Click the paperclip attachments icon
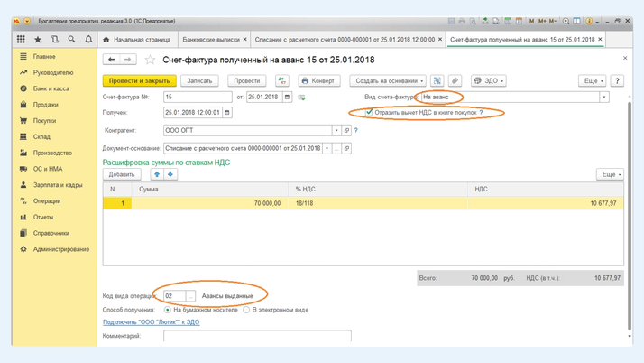The height and width of the screenshot is (363, 644). tap(455, 80)
